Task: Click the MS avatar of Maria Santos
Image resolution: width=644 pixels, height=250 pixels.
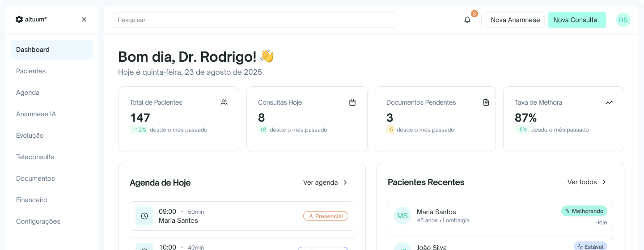Action: click(x=402, y=216)
